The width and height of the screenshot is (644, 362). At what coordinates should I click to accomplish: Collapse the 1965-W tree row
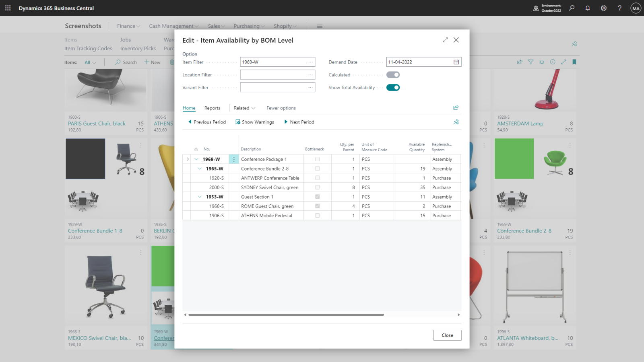pyautogui.click(x=200, y=169)
